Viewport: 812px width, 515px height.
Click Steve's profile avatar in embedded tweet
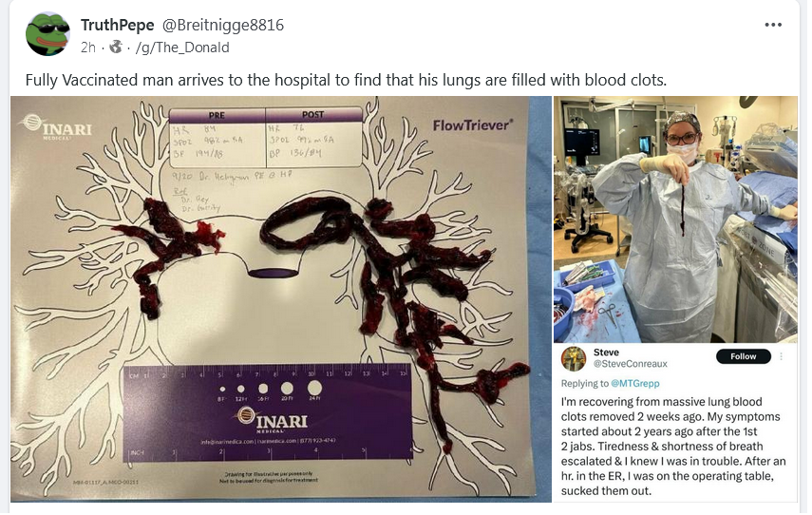pyautogui.click(x=574, y=358)
